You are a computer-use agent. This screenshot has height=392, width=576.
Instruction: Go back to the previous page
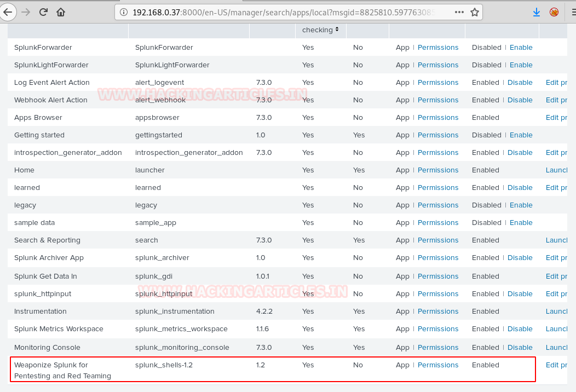point(7,12)
